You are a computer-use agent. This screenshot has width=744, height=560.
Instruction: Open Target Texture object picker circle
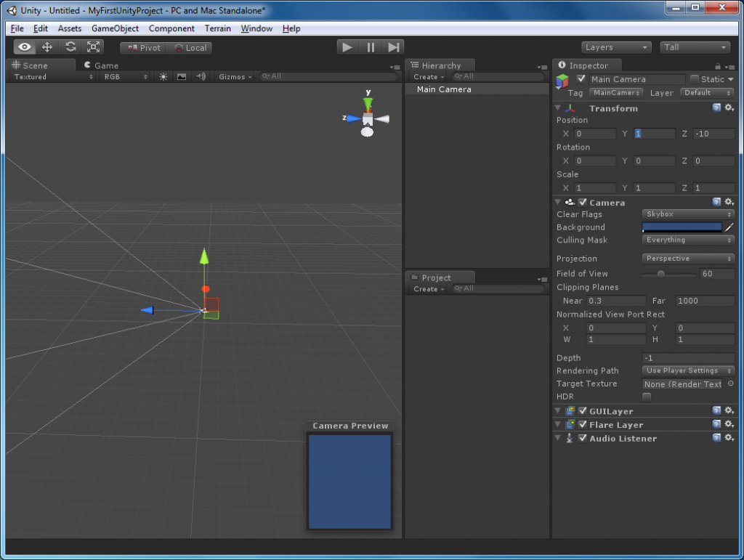(731, 384)
